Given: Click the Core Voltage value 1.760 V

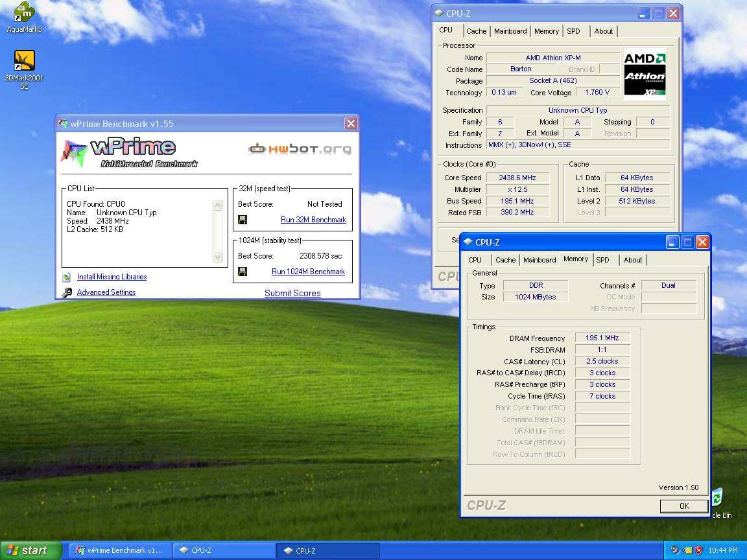Looking at the screenshot, I should (x=597, y=92).
